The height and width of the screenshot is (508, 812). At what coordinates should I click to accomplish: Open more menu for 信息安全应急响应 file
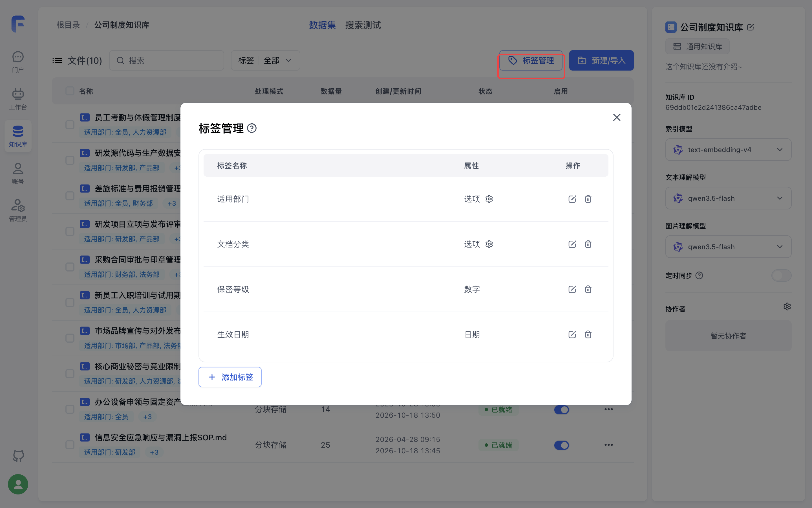[x=609, y=445]
